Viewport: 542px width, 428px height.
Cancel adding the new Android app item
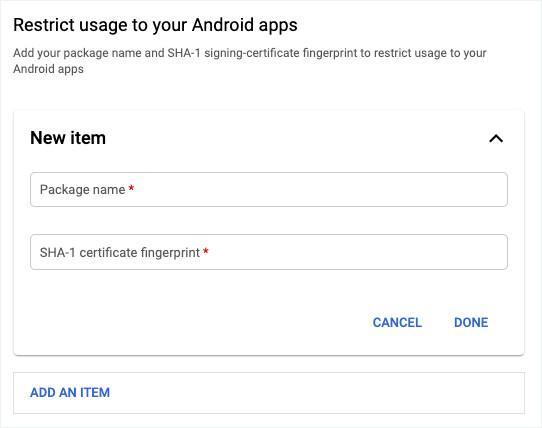coord(397,323)
